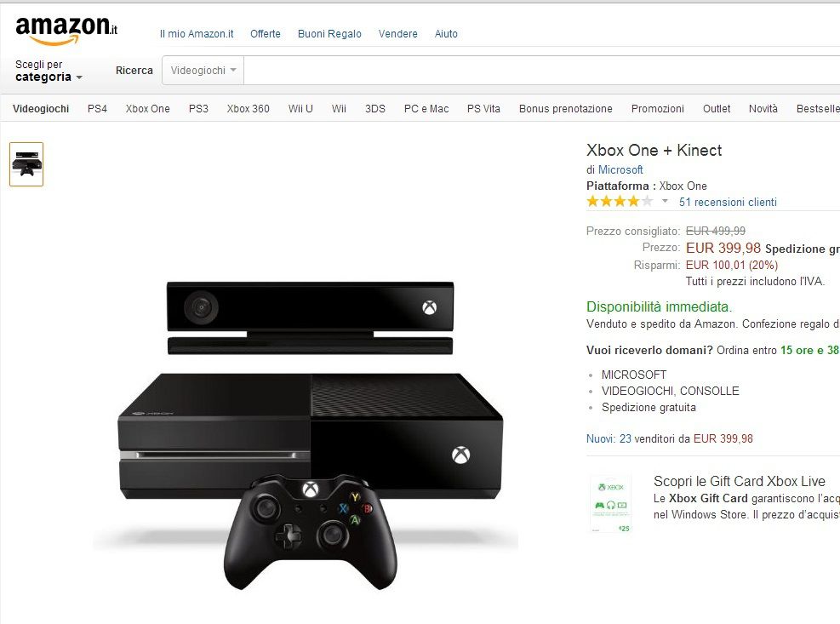Open the Videogiochi search category dropdown

pos(203,70)
